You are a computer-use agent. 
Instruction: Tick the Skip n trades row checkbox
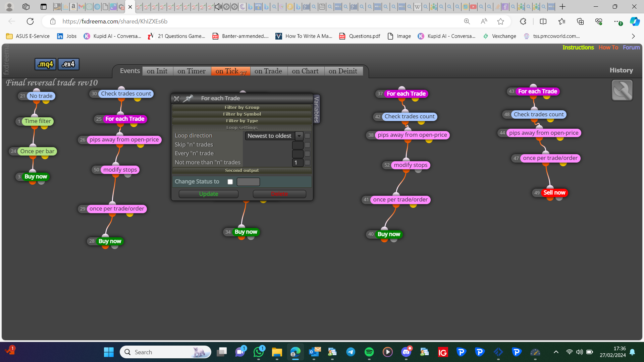[307, 145]
